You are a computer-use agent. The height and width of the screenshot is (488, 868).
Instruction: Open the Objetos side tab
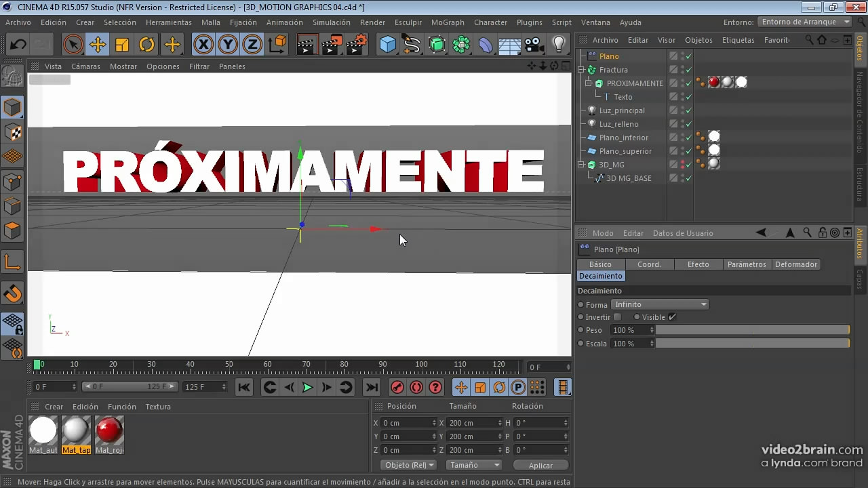(x=859, y=49)
